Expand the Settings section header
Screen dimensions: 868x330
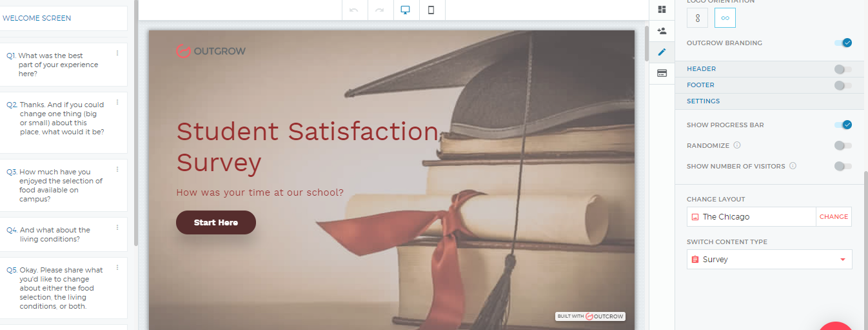pyautogui.click(x=704, y=101)
